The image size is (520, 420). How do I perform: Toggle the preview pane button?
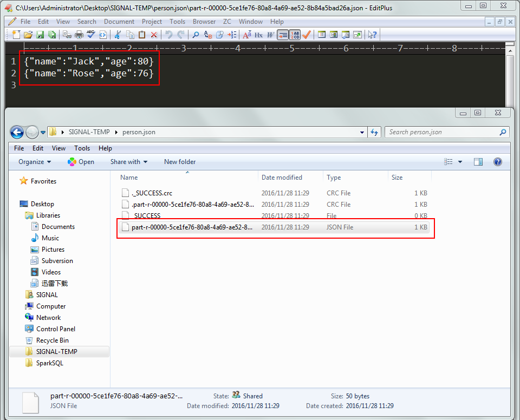pyautogui.click(x=478, y=162)
